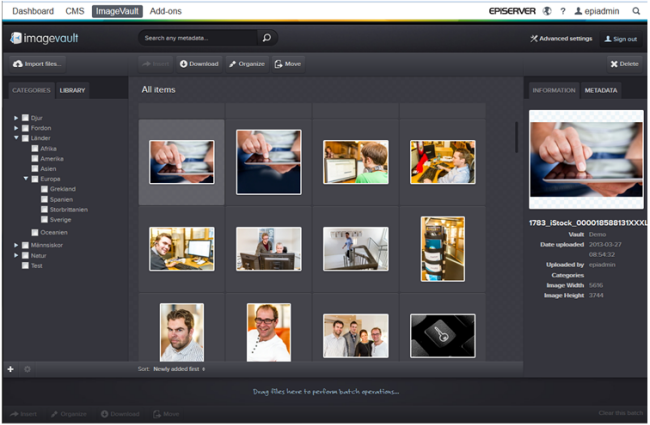Click the plus icon to add category
650x425 pixels.
[x=11, y=369]
